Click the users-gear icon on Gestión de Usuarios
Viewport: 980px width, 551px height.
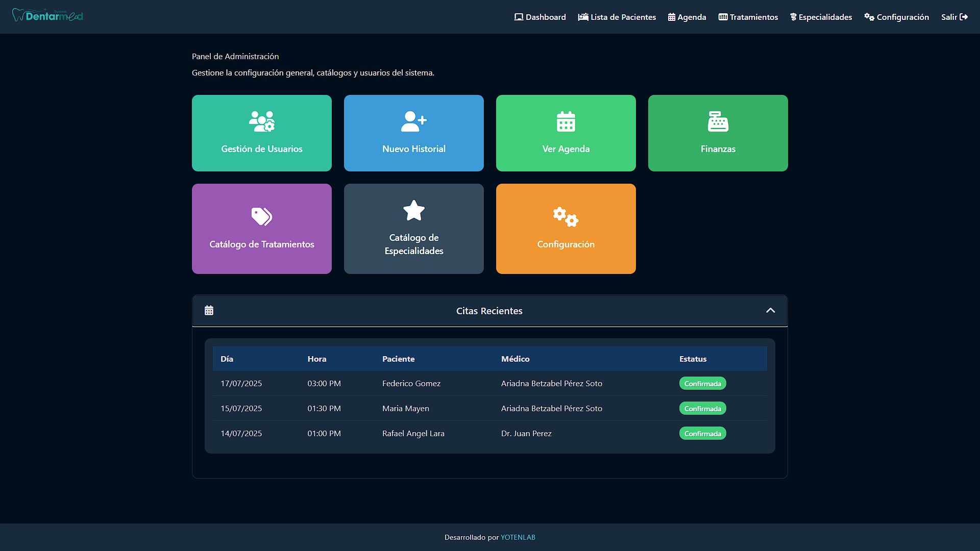(262, 121)
